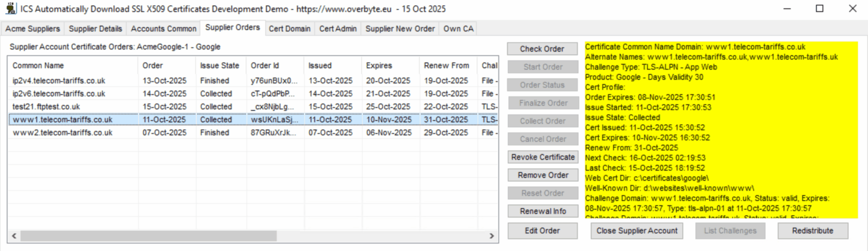Maximize the application window
Screen dimensions: 868x251
[x=819, y=9]
